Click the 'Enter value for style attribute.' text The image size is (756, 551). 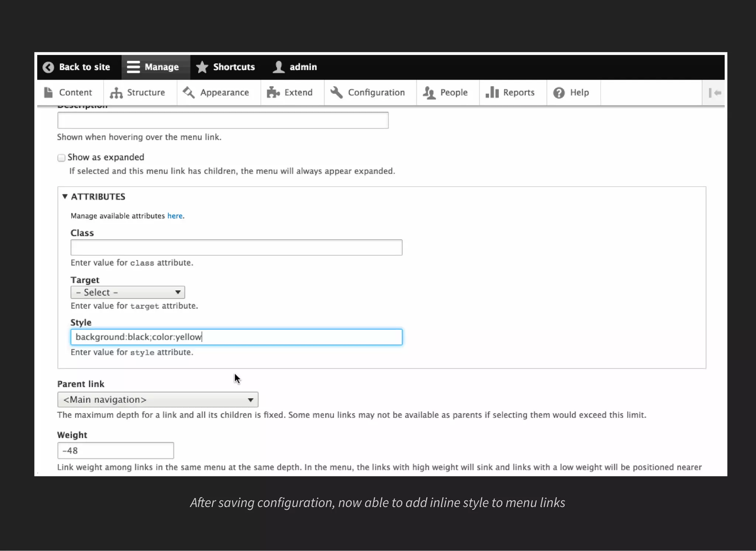pyautogui.click(x=132, y=353)
